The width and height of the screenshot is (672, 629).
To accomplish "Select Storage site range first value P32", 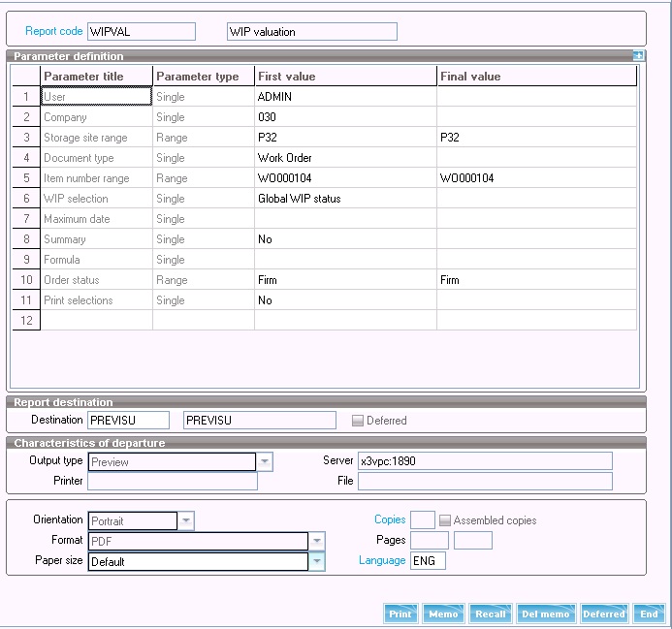I will [x=345, y=137].
